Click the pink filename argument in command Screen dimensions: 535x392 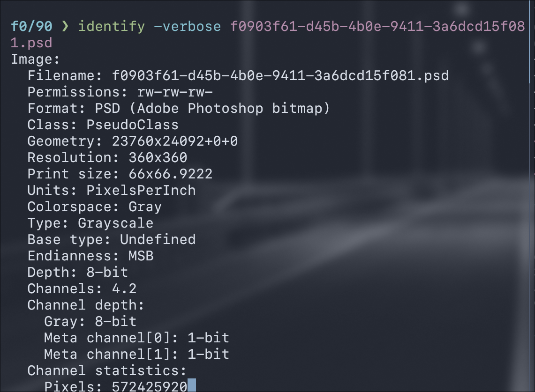377,26
